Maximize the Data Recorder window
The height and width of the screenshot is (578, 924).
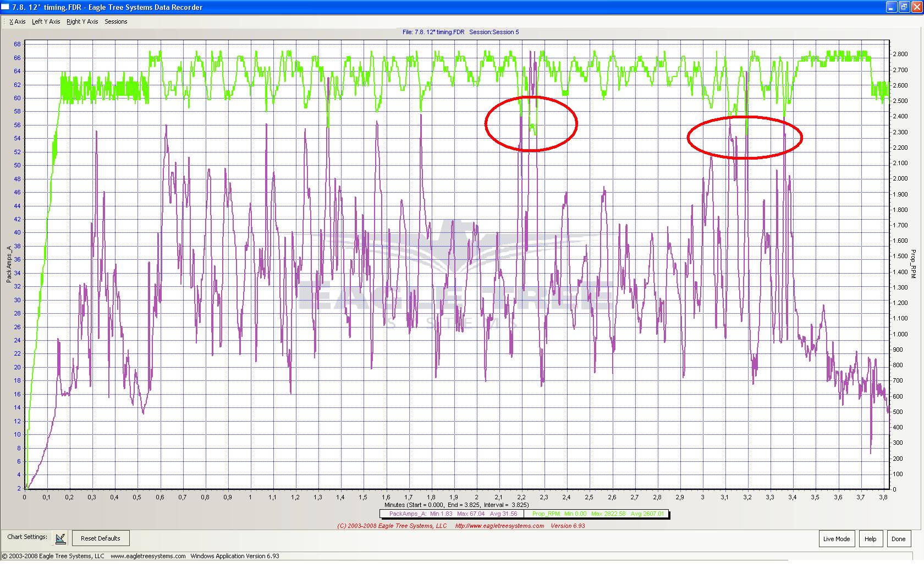(x=904, y=7)
